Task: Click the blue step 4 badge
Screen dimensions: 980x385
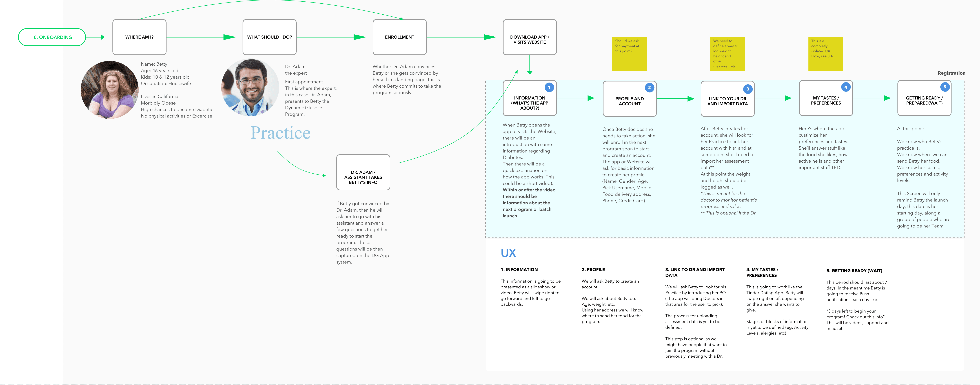Action: pos(846,87)
